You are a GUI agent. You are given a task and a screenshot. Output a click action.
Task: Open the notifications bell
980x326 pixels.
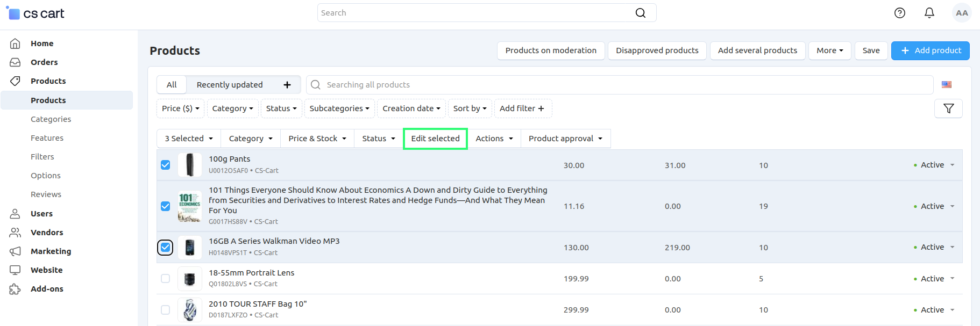click(929, 13)
